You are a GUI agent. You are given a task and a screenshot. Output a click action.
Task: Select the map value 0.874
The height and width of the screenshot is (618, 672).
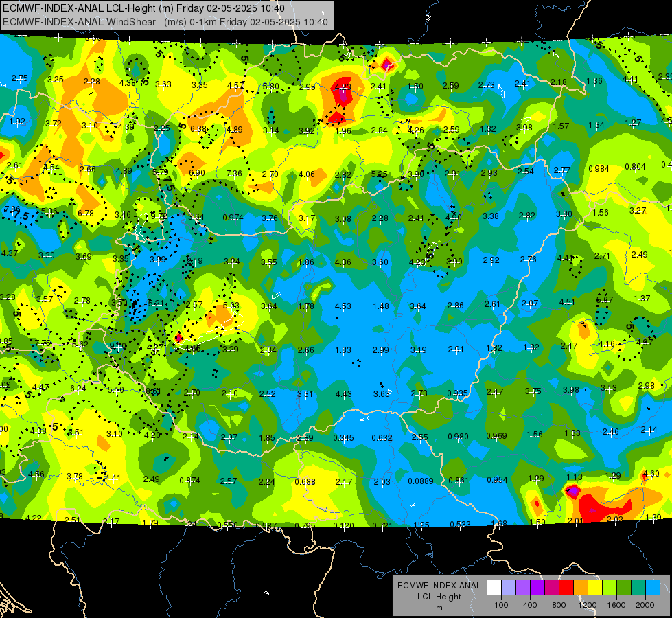(x=190, y=481)
